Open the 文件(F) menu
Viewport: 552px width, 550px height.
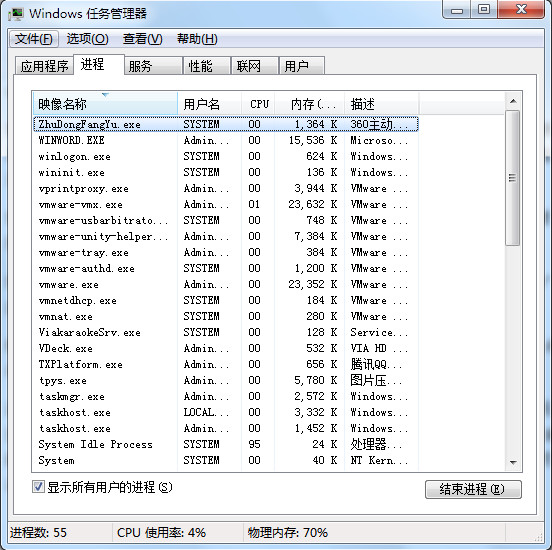[33, 39]
